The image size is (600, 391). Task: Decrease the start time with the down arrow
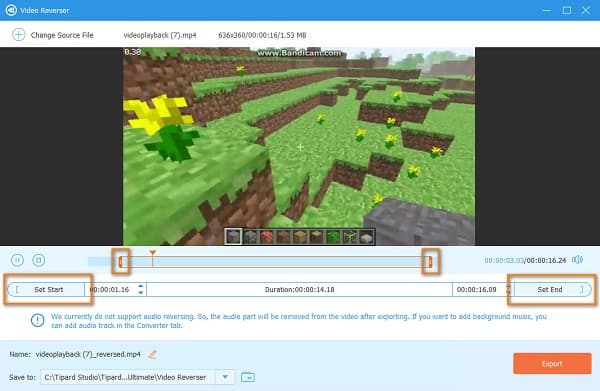[x=141, y=293]
